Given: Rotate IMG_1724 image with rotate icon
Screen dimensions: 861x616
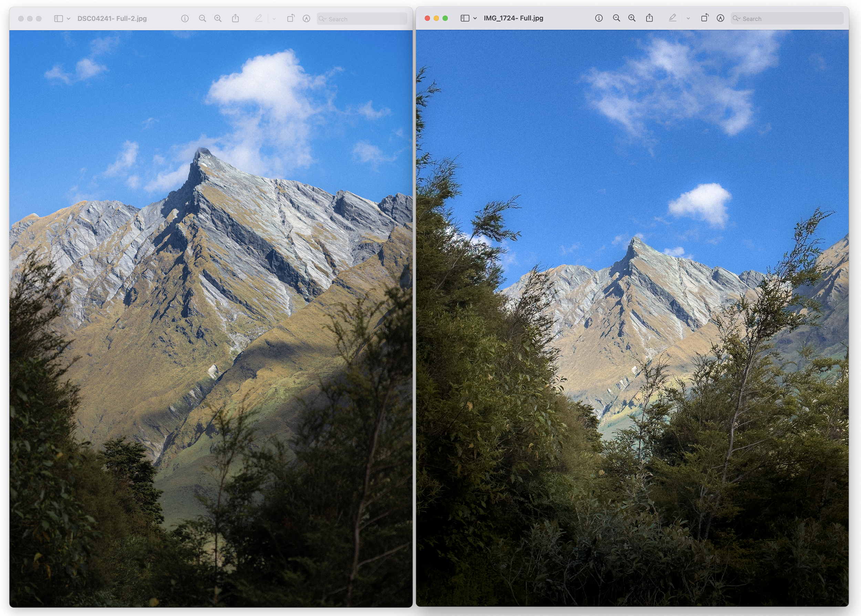Looking at the screenshot, I should click(x=704, y=18).
